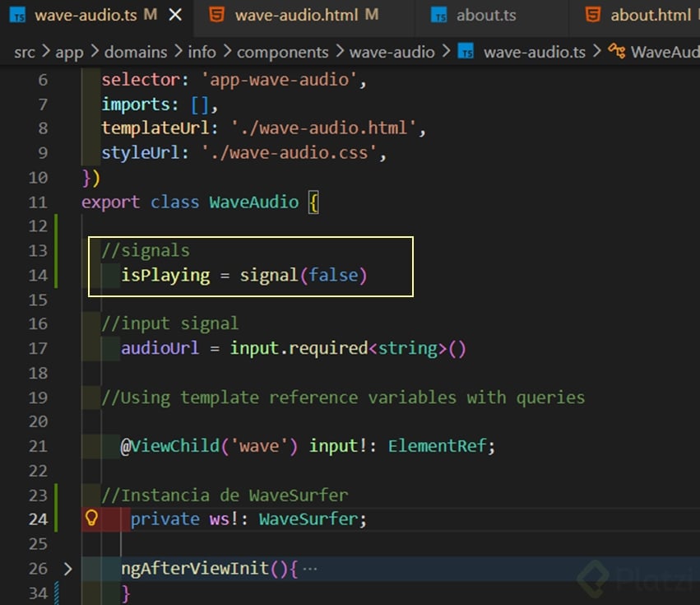
Task: Click the wave-audio.ts file breadcrumb
Action: (x=535, y=53)
